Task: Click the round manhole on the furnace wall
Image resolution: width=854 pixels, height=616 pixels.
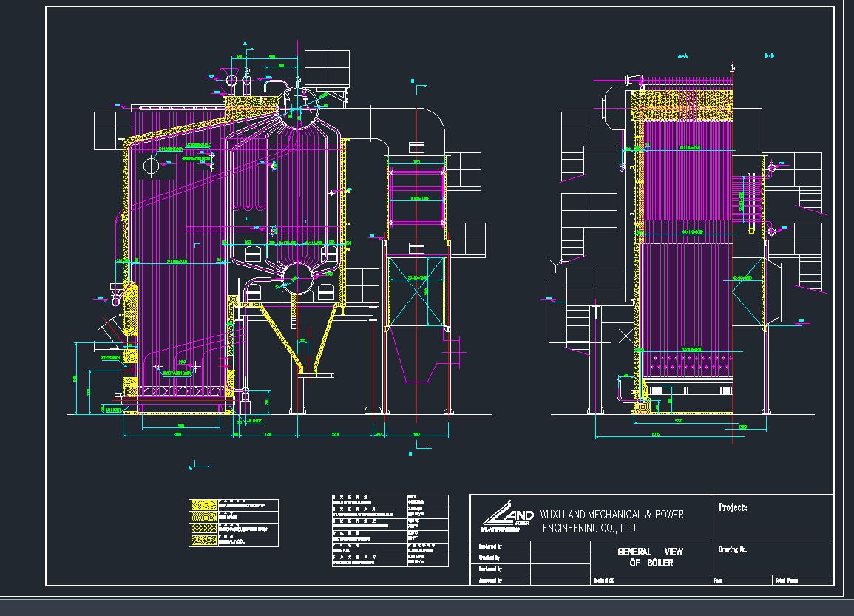Action: coord(152,166)
